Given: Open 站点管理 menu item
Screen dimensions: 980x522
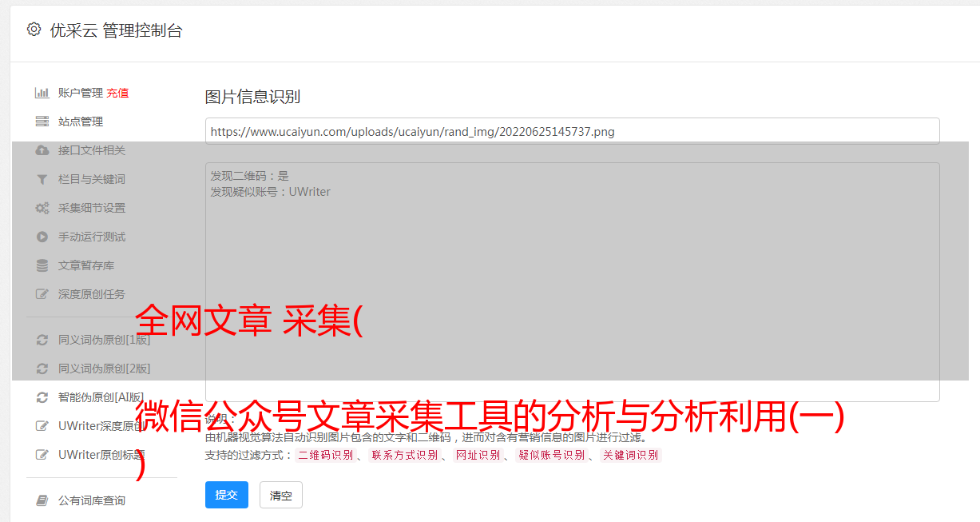Looking at the screenshot, I should (x=81, y=122).
